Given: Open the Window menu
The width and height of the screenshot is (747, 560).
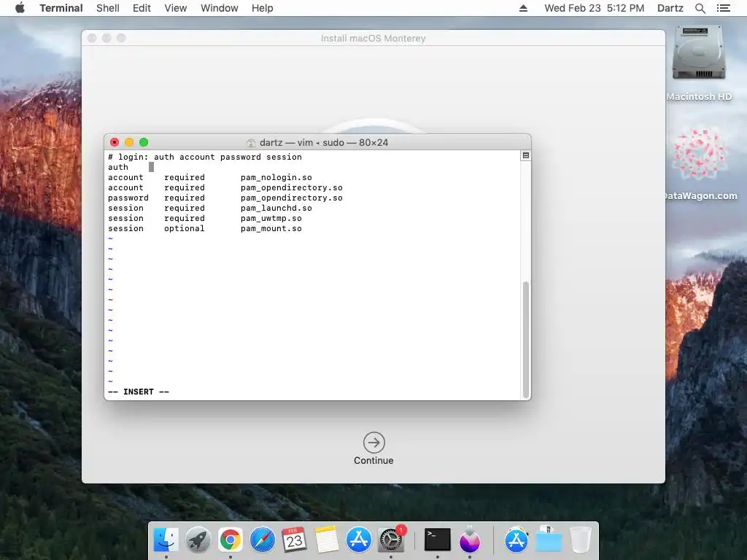Looking at the screenshot, I should 219,8.
